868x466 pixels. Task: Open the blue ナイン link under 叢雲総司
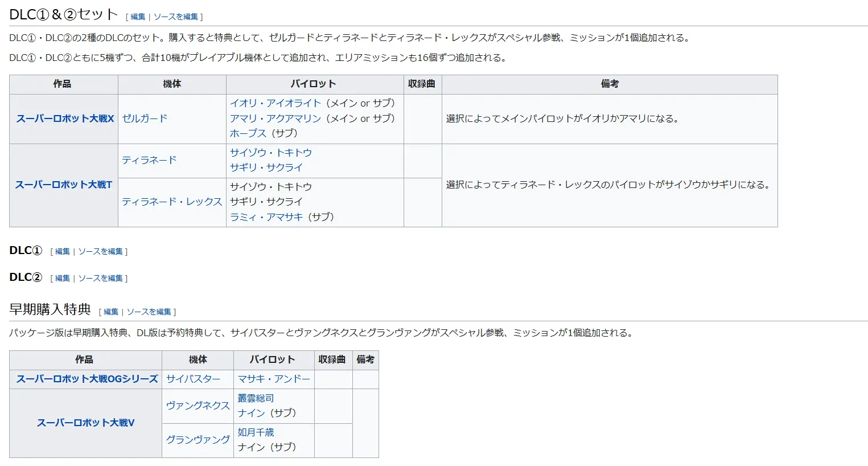251,413
